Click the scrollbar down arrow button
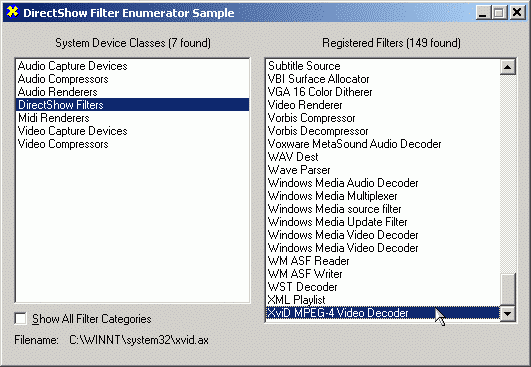 [x=507, y=314]
